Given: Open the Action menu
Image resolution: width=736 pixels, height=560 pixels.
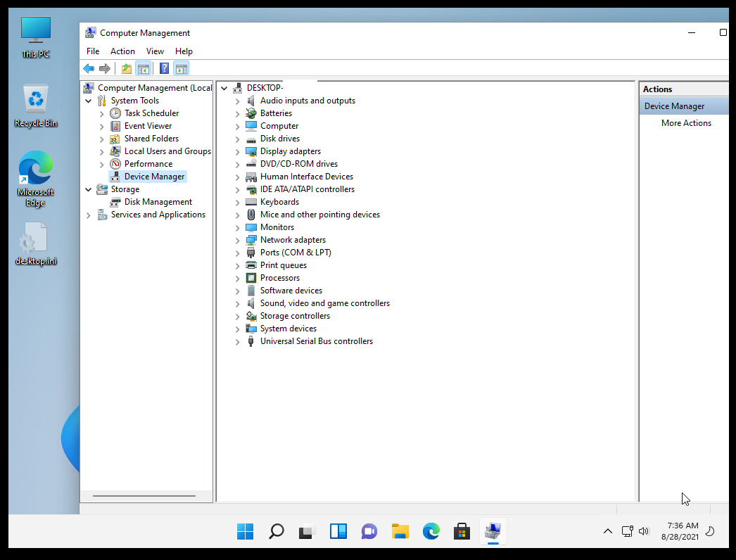Looking at the screenshot, I should (x=122, y=51).
